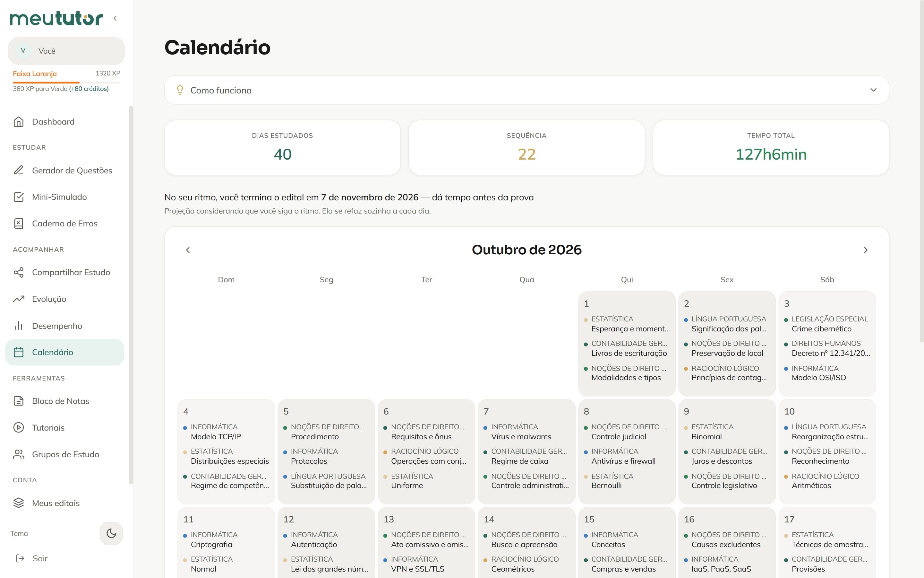Click the Sequência 22 card
The width and height of the screenshot is (924, 578).
526,148
